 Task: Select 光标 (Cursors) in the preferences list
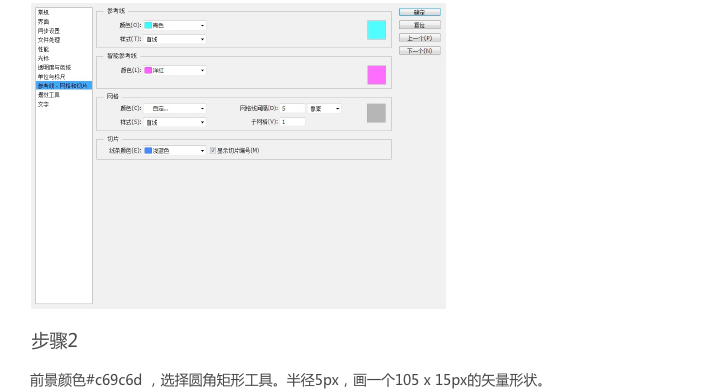43,58
